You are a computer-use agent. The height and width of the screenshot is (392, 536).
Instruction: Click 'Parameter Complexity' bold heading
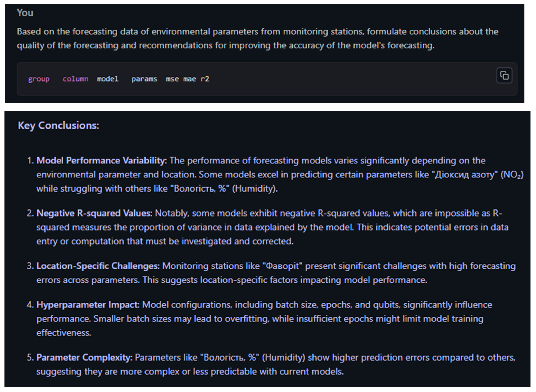click(84, 358)
